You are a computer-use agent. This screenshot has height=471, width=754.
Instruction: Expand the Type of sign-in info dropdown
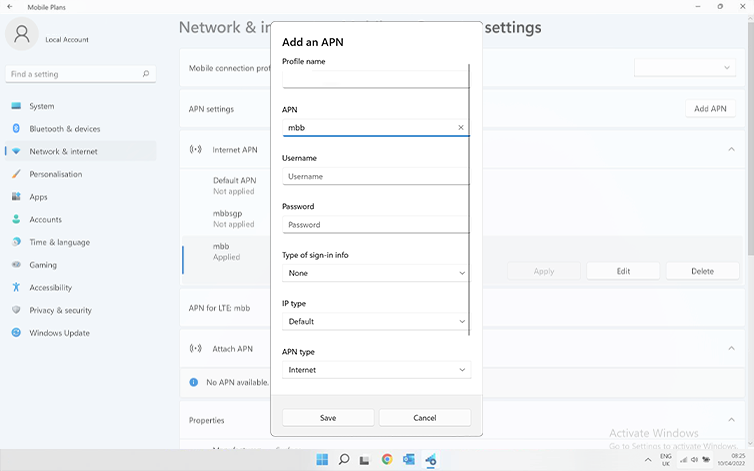pos(376,273)
